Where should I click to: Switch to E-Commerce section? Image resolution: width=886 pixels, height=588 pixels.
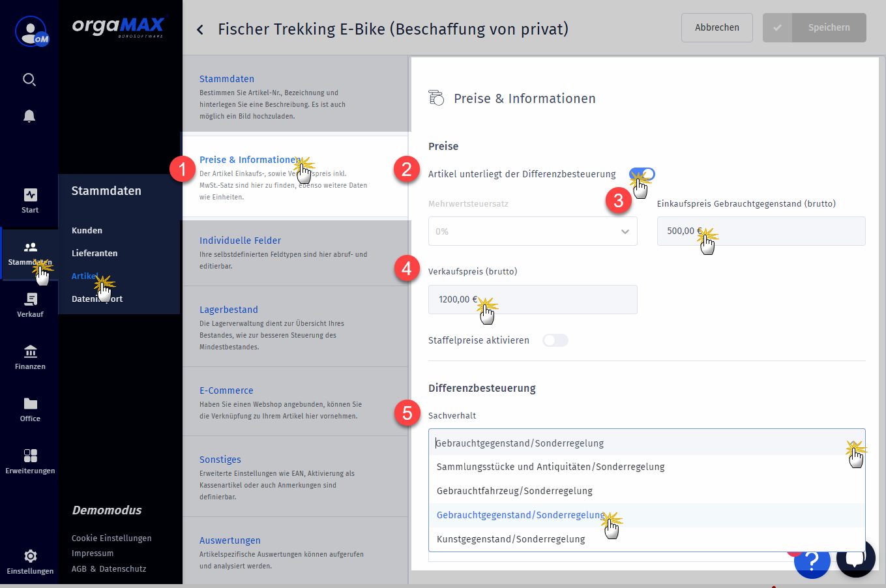point(295,402)
